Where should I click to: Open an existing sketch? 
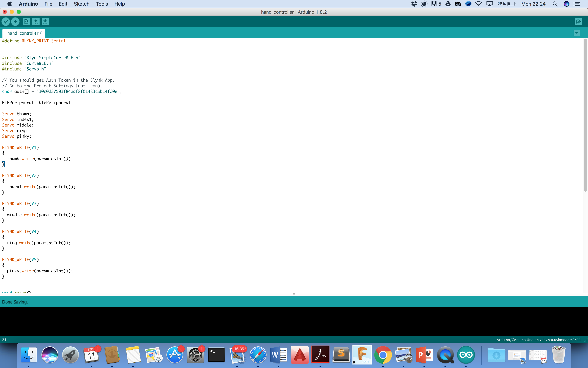pyautogui.click(x=36, y=22)
